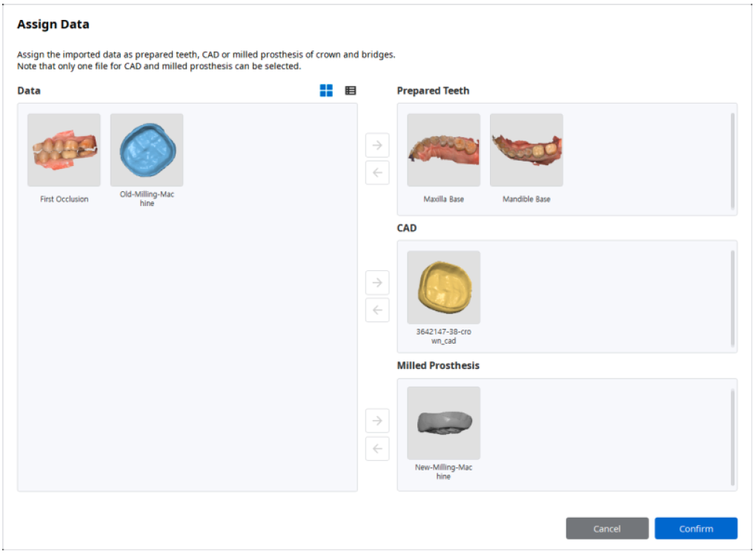The width and height of the screenshot is (756, 554).
Task: Assign selected data to CAD section
Action: click(x=377, y=282)
